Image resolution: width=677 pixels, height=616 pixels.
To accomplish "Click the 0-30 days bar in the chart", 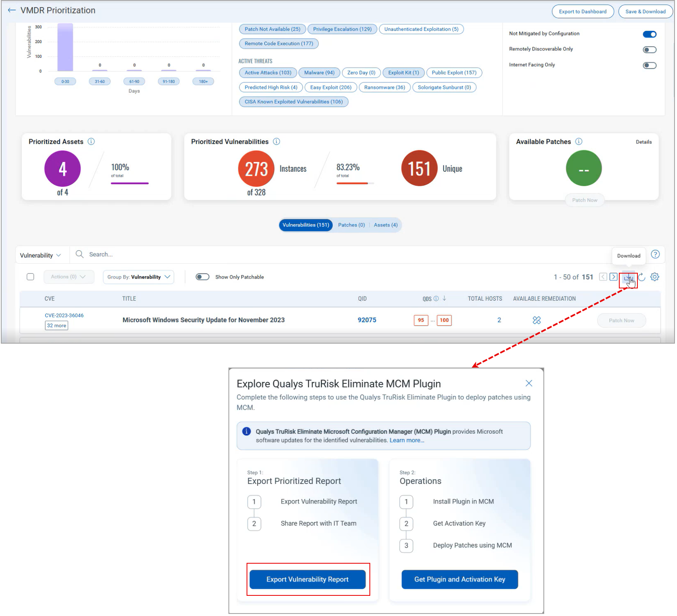I will coord(65,47).
